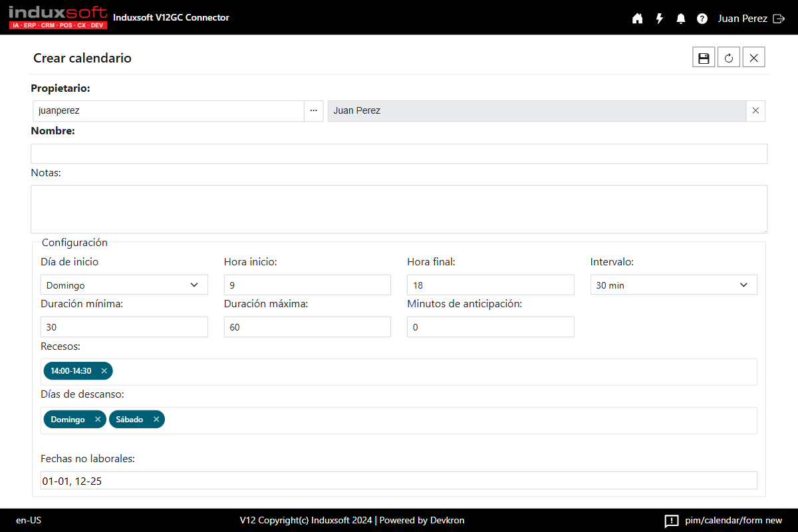This screenshot has width=798, height=532.
Task: Click the Induxsoft logo
Action: [x=58, y=17]
